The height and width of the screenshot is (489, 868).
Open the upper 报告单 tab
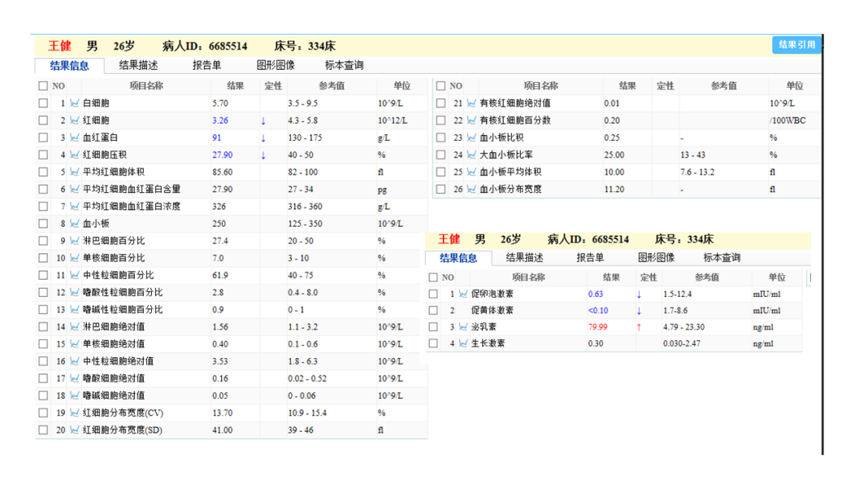[207, 65]
